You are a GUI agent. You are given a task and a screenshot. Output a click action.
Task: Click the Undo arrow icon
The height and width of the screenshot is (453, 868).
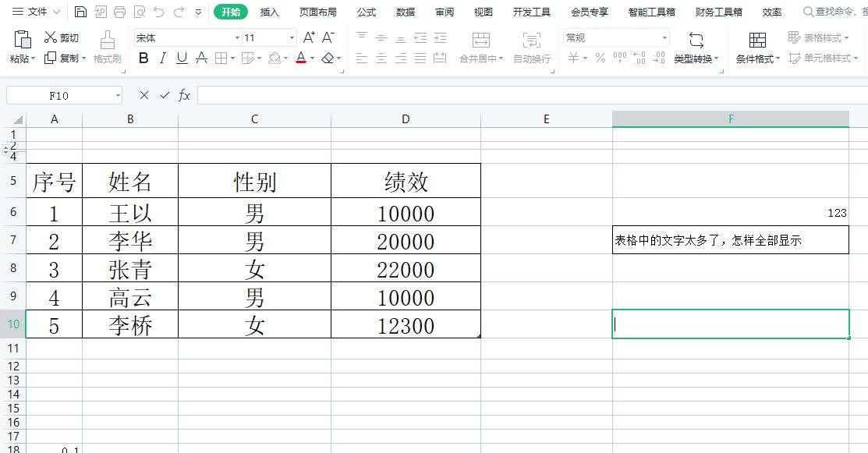click(x=159, y=12)
